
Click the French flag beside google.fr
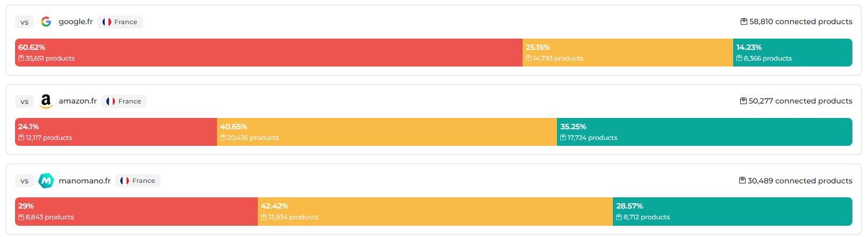coord(107,22)
